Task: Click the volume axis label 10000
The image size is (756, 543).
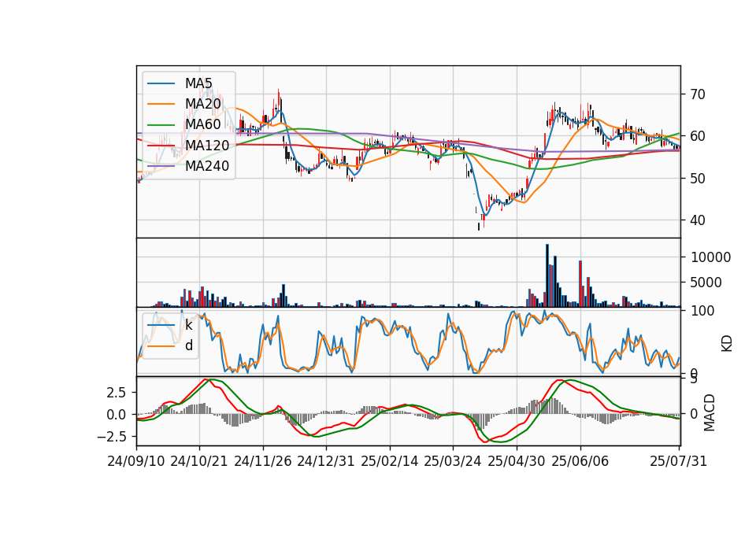Action: (710, 257)
